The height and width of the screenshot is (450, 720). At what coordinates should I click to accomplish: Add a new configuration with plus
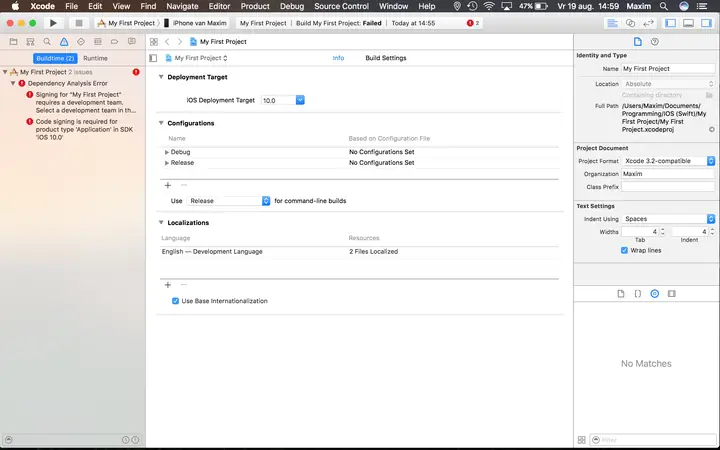(168, 186)
